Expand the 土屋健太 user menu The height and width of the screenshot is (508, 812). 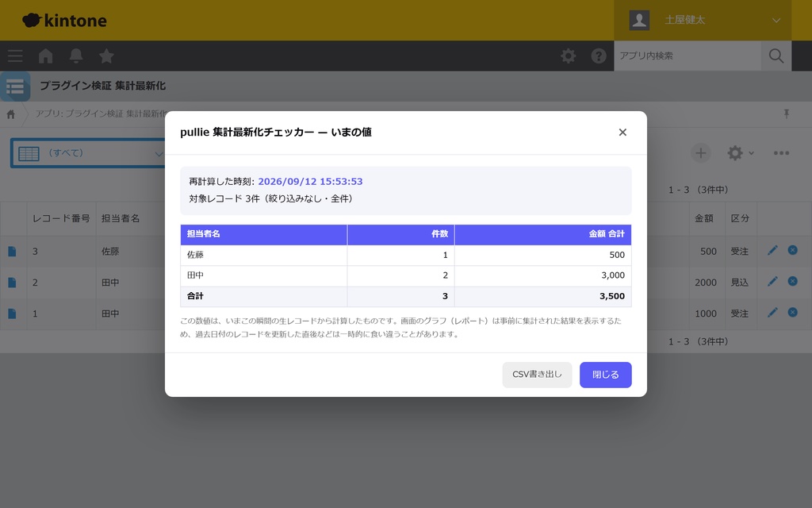coord(703,20)
